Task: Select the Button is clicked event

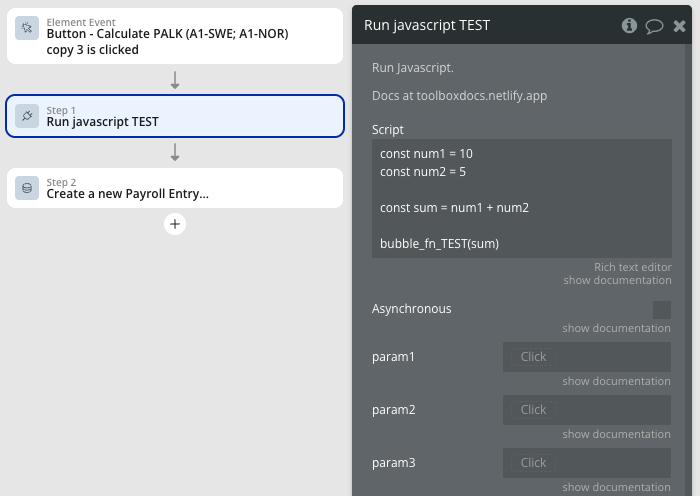Action: click(x=175, y=36)
